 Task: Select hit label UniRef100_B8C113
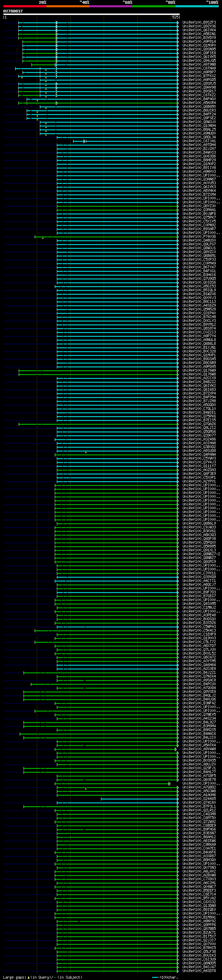pyautogui.click(x=199, y=302)
